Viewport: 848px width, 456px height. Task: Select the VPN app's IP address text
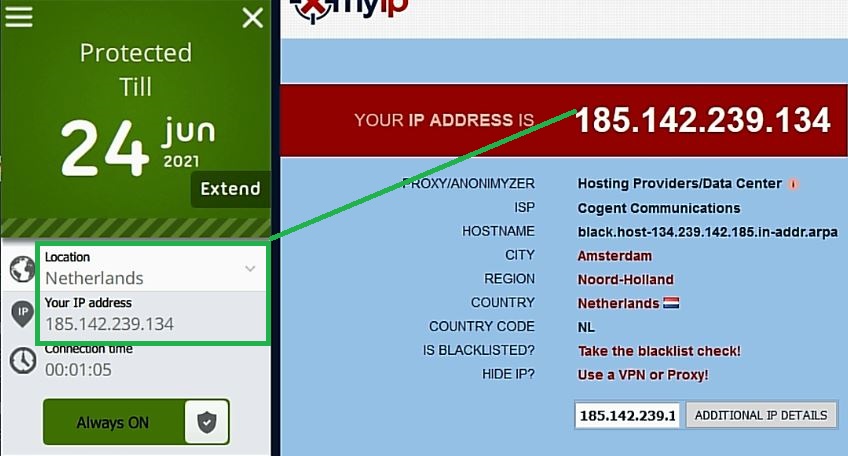[x=109, y=324]
